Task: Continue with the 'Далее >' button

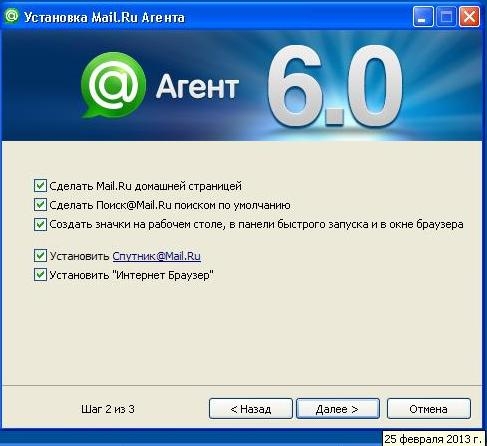Action: tap(338, 409)
